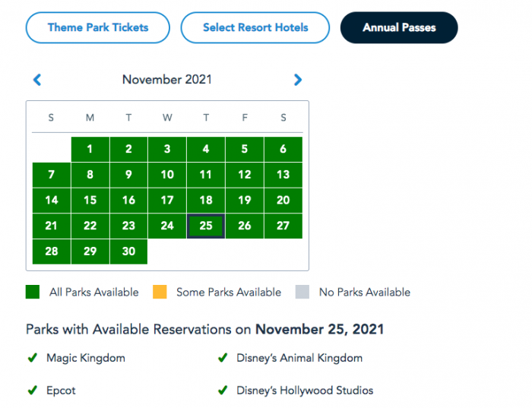
Task: Click the Epcot green checkmark
Action: point(33,391)
